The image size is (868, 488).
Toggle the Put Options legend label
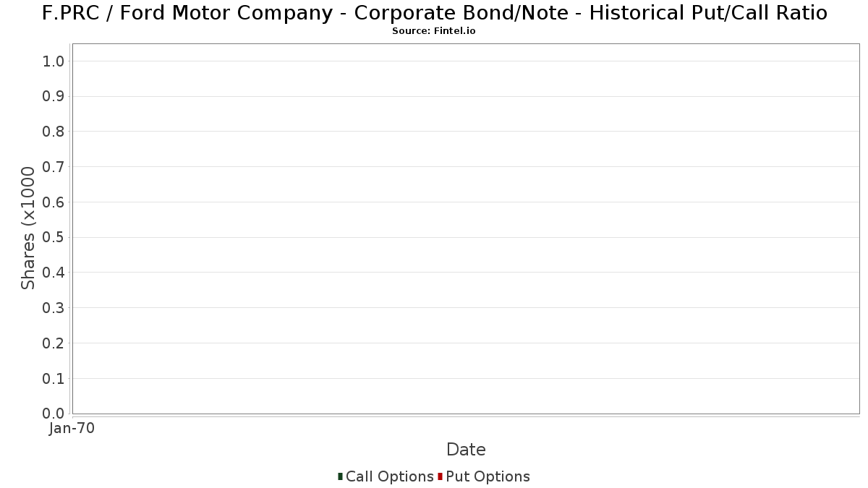click(488, 476)
